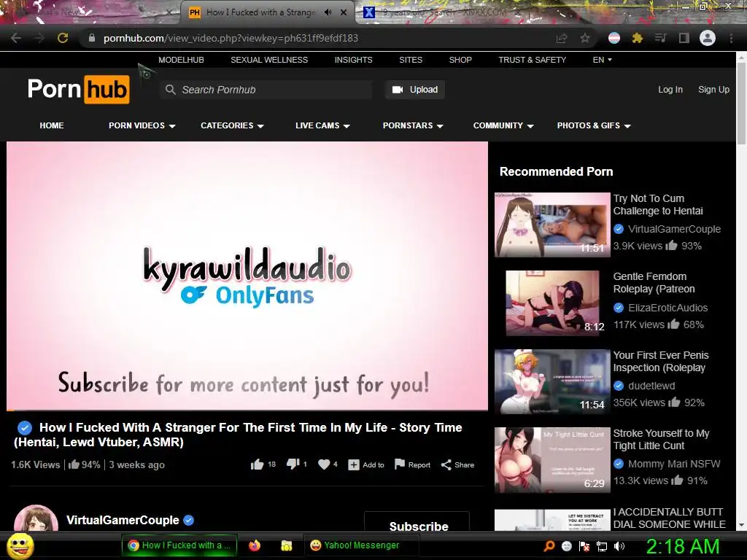Open the ElizaEroticAudios uploader link
Viewport: 747px width, 560px height.
[x=667, y=308]
